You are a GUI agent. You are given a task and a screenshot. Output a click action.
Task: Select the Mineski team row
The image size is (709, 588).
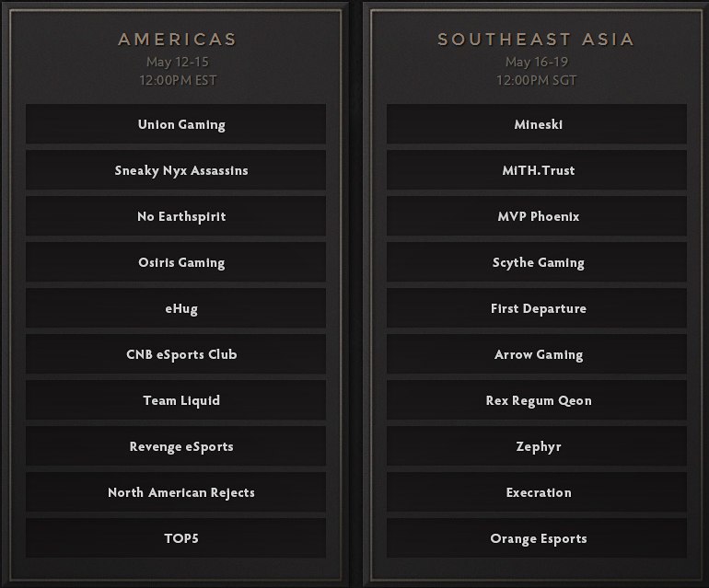[x=537, y=124]
